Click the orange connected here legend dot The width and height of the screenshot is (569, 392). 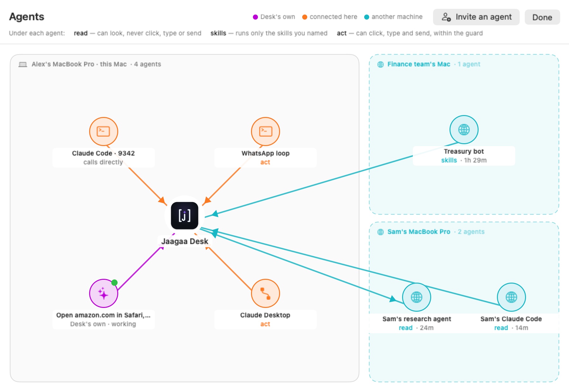point(305,17)
